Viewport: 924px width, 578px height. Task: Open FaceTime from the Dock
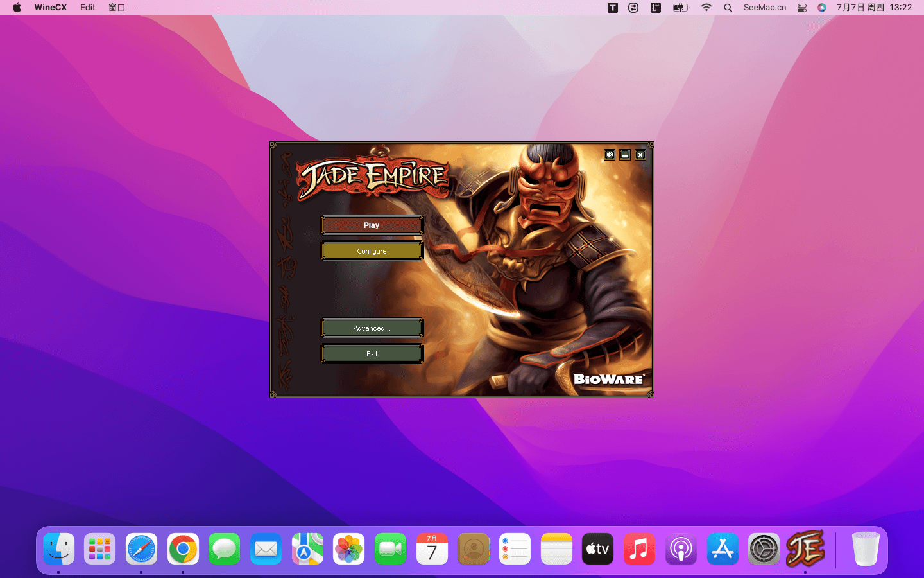pyautogui.click(x=390, y=549)
